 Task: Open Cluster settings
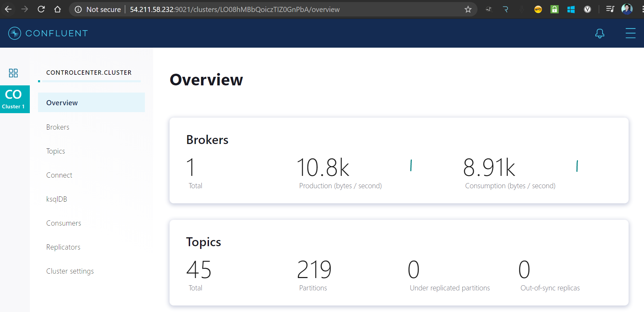pyautogui.click(x=70, y=271)
